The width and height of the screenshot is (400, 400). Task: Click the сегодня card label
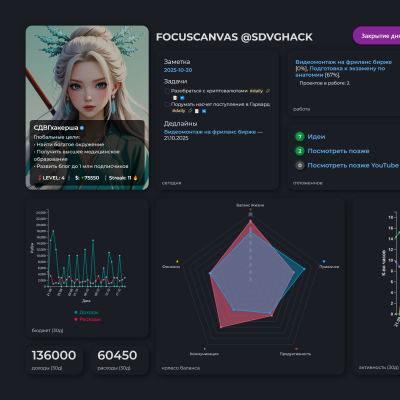coord(172,183)
